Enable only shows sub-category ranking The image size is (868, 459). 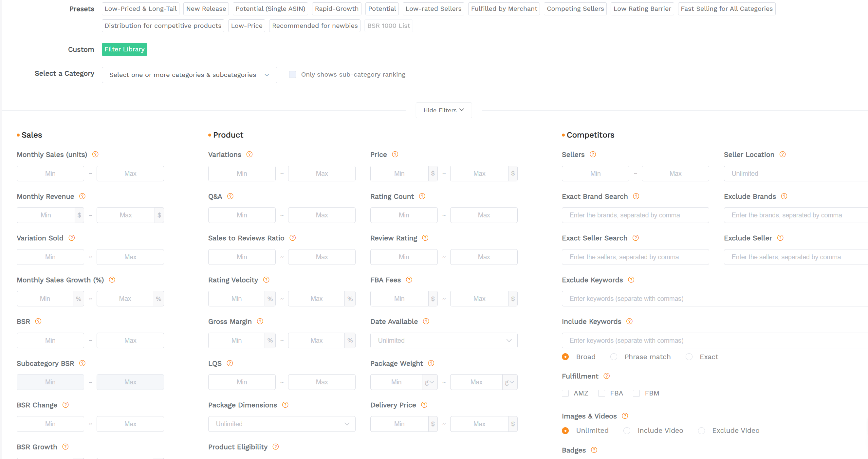click(x=292, y=74)
